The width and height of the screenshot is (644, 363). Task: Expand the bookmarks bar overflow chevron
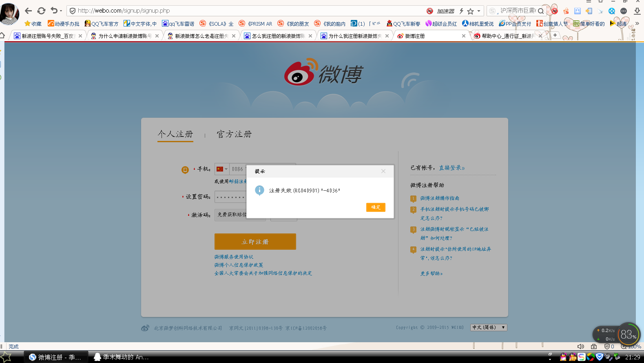[x=637, y=24]
